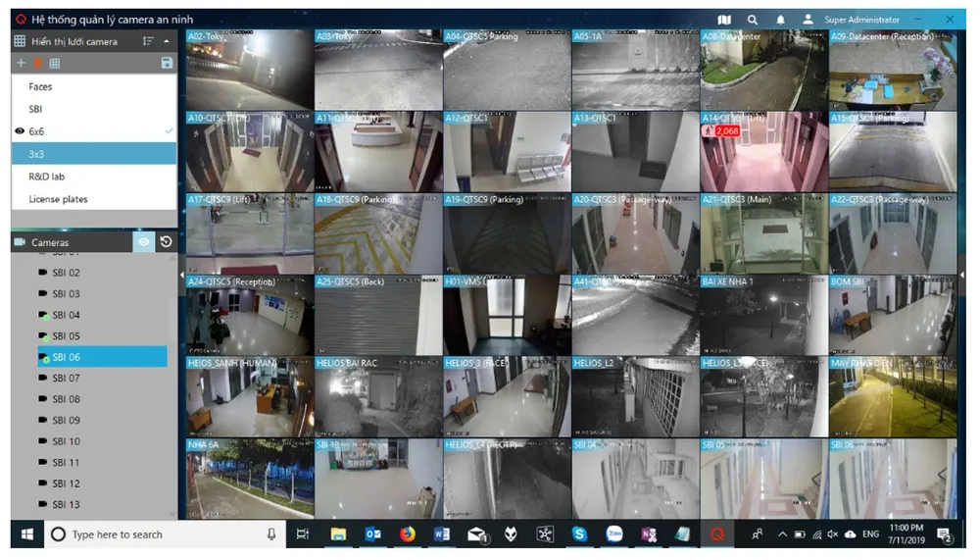This screenshot has width=980, height=560.
Task: Expand right panel with the right-edge arrow
Action: click(962, 275)
